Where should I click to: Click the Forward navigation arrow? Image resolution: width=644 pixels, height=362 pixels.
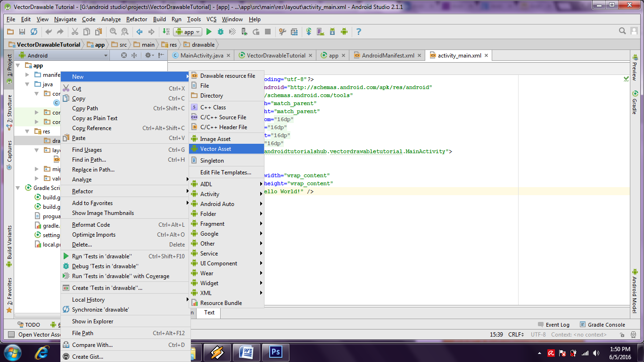click(151, 32)
